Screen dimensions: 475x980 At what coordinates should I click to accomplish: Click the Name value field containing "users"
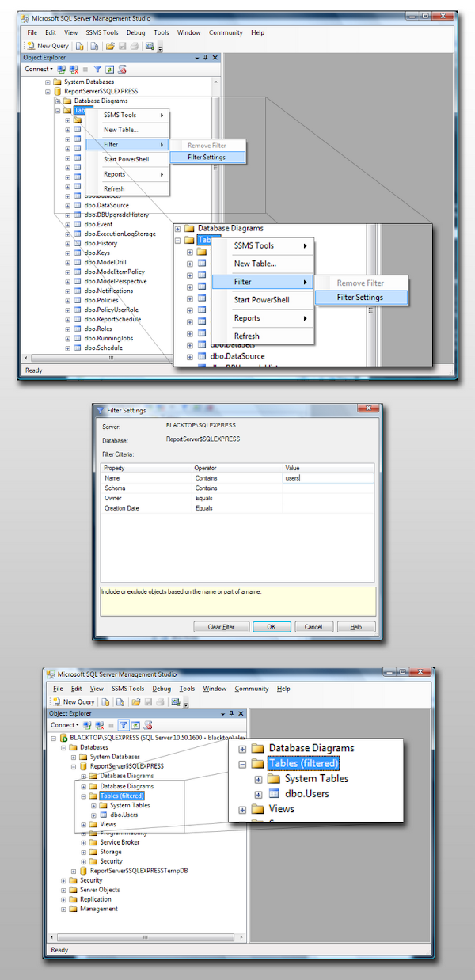[x=329, y=478]
